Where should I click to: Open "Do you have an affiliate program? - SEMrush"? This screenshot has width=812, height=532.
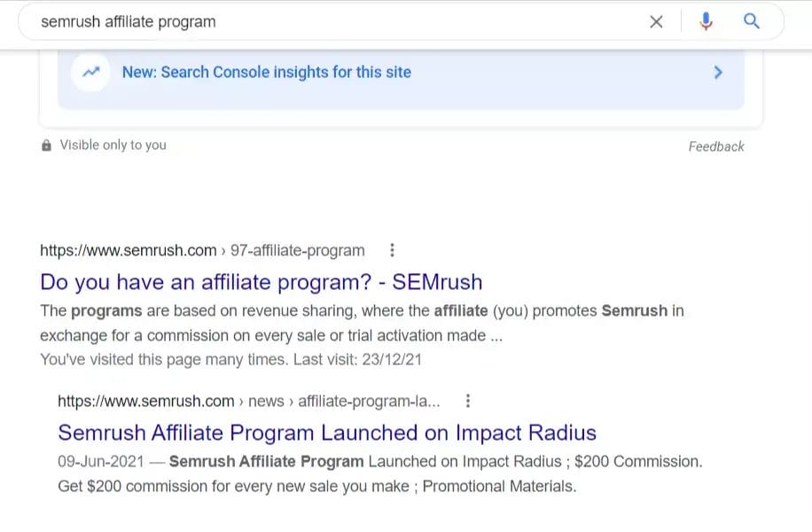pos(262,283)
